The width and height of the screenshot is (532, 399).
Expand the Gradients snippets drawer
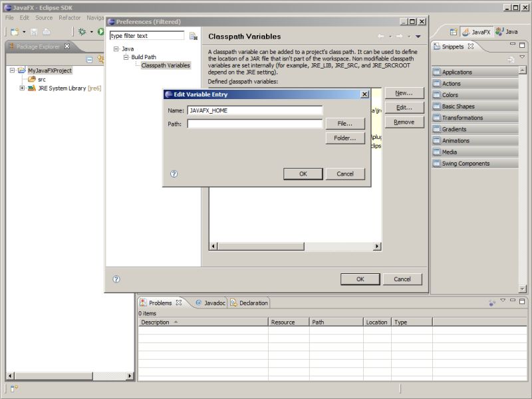(x=475, y=129)
